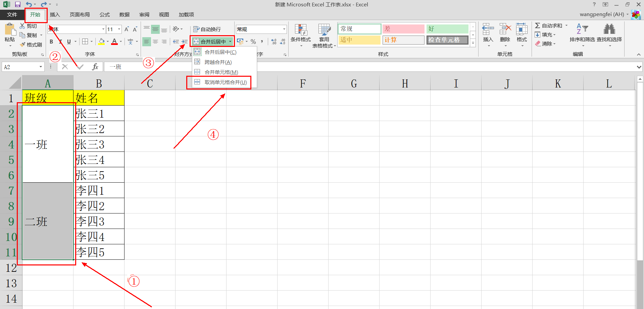Open the 填充 fill menu
The image size is (644, 309).
545,35
